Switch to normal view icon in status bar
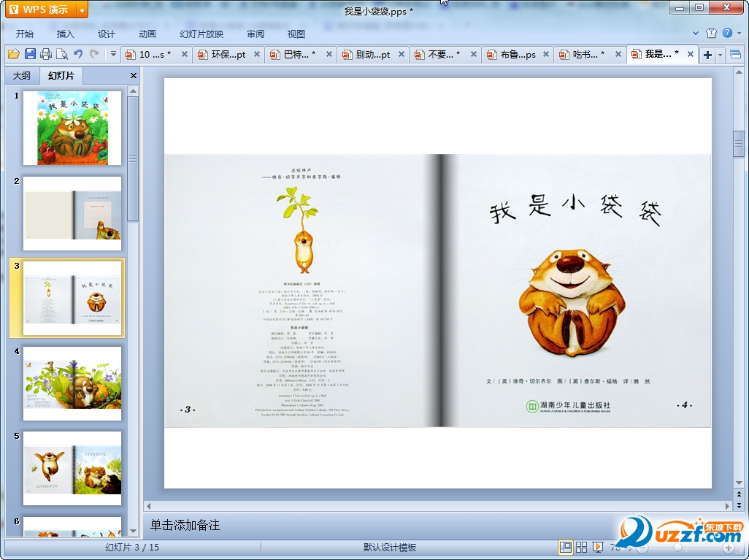Image resolution: width=749 pixels, height=560 pixels. click(566, 547)
